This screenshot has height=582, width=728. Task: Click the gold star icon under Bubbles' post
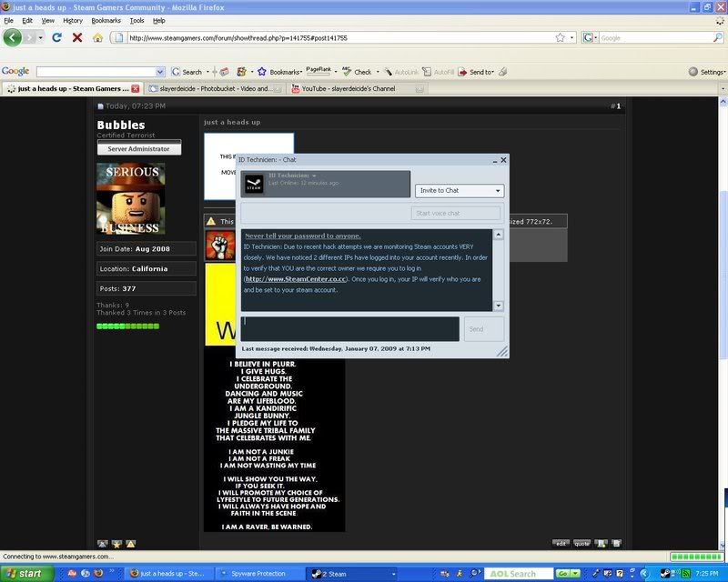(116, 544)
